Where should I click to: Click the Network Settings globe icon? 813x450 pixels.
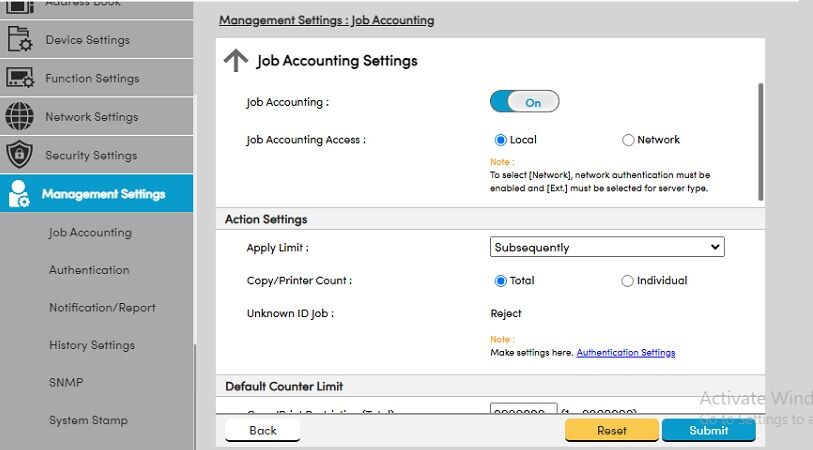pos(19,116)
